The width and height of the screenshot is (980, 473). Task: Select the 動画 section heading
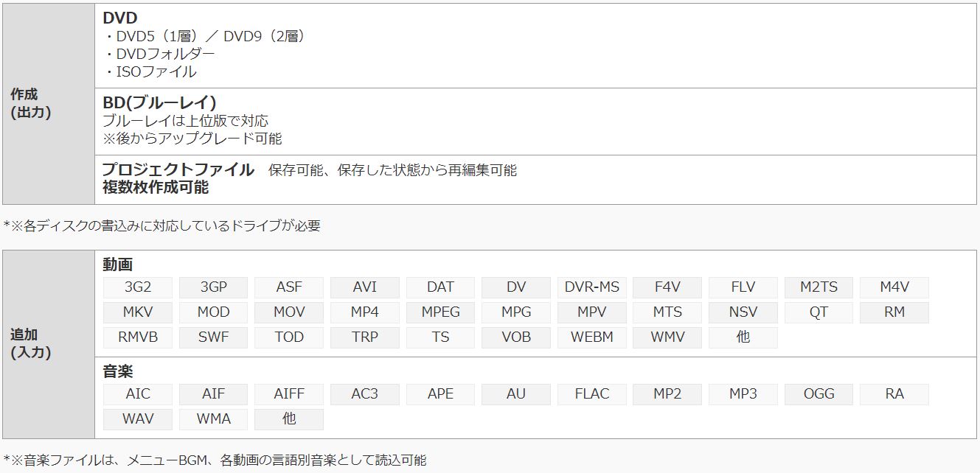click(x=118, y=265)
